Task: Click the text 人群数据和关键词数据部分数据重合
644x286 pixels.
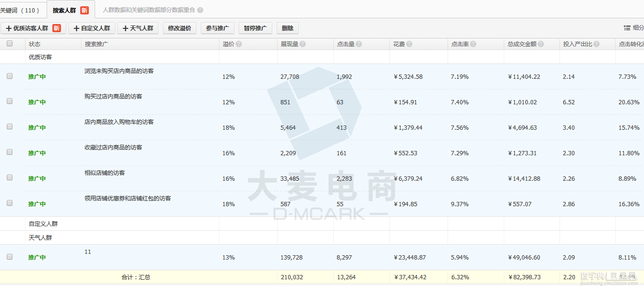Action: click(149, 10)
